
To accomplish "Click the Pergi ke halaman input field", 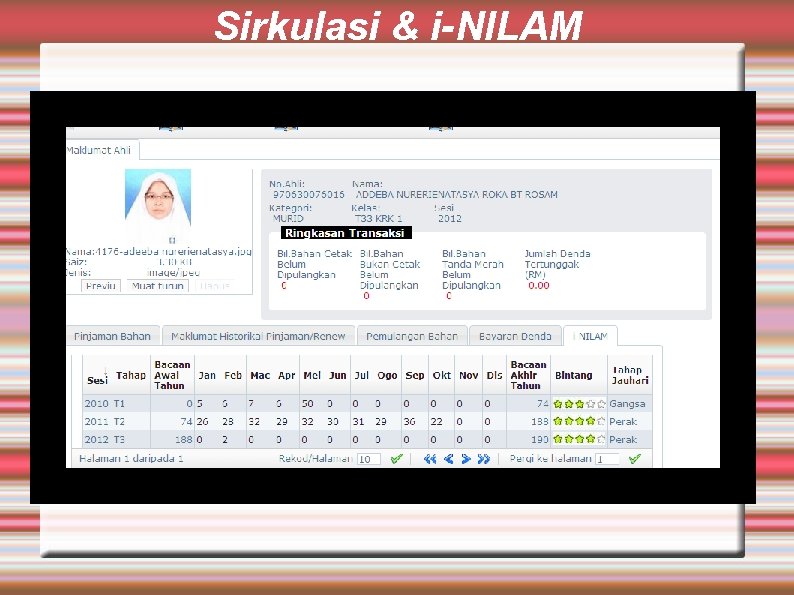I will [x=607, y=459].
